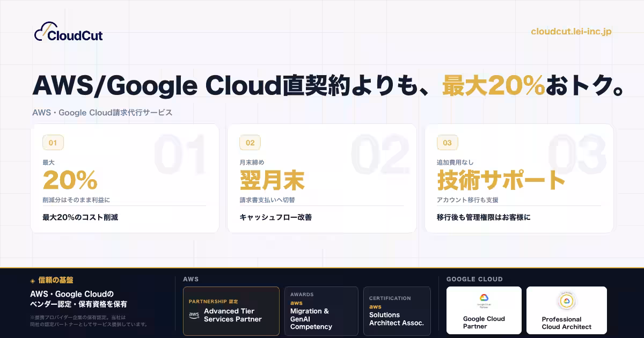Click the 技術サポート heading
The width and height of the screenshot is (644, 338).
(501, 180)
